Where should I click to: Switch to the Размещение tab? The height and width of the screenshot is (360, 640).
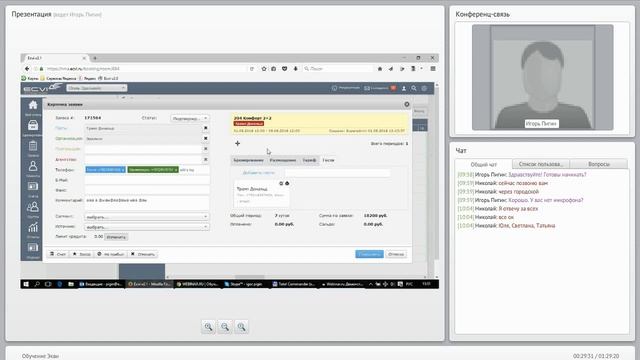coord(283,160)
